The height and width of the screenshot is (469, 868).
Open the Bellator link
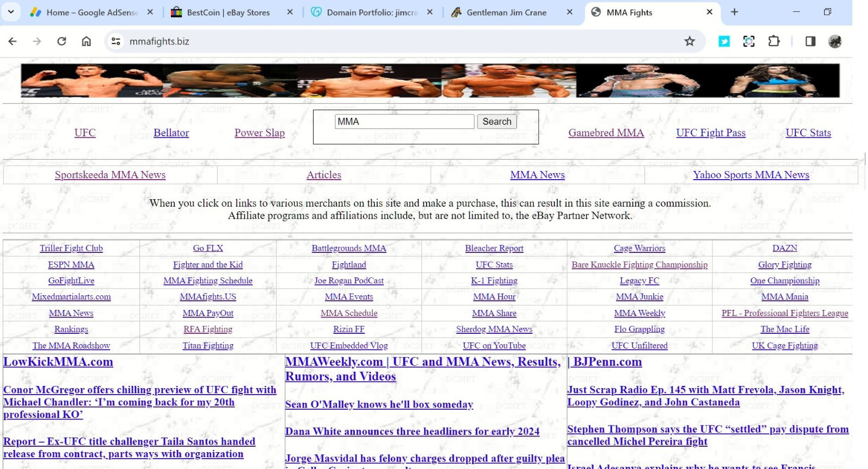(171, 133)
